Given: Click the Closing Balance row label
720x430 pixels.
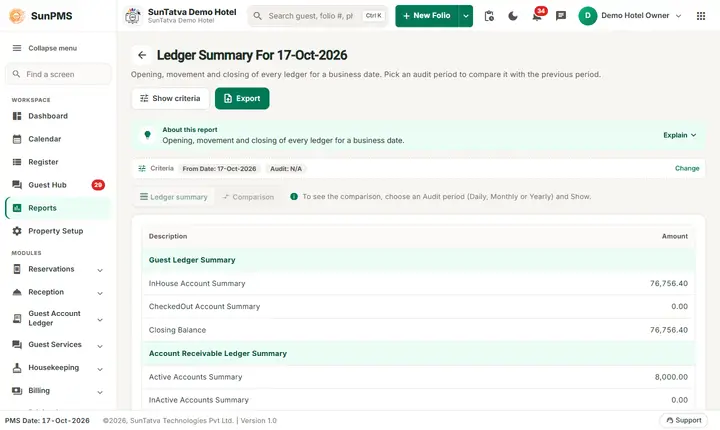Looking at the screenshot, I should 177,330.
